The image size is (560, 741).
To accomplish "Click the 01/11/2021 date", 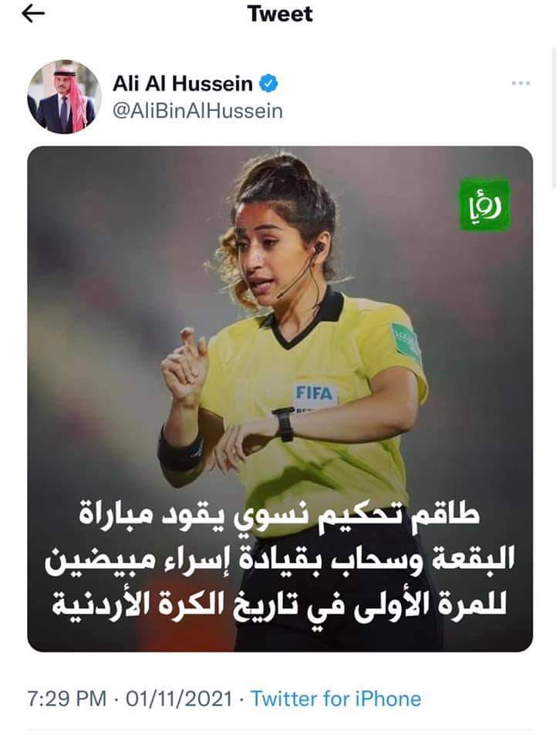I will click(x=179, y=699).
